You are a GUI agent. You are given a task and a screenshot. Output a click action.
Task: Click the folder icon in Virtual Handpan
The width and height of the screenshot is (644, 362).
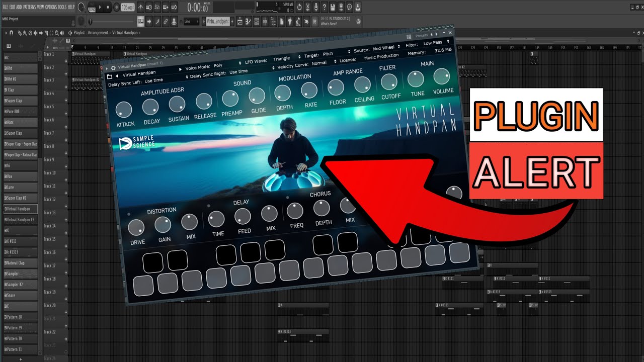coord(110,76)
